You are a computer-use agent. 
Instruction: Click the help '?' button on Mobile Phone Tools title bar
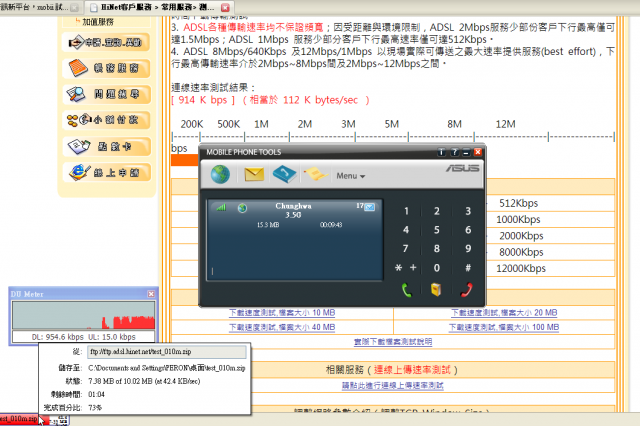coord(454,152)
